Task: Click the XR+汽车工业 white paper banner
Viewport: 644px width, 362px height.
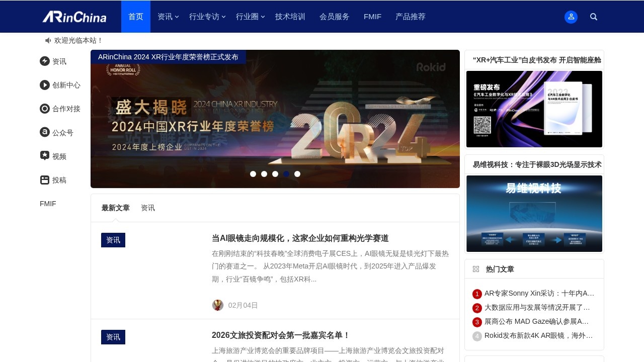Action: click(534, 109)
